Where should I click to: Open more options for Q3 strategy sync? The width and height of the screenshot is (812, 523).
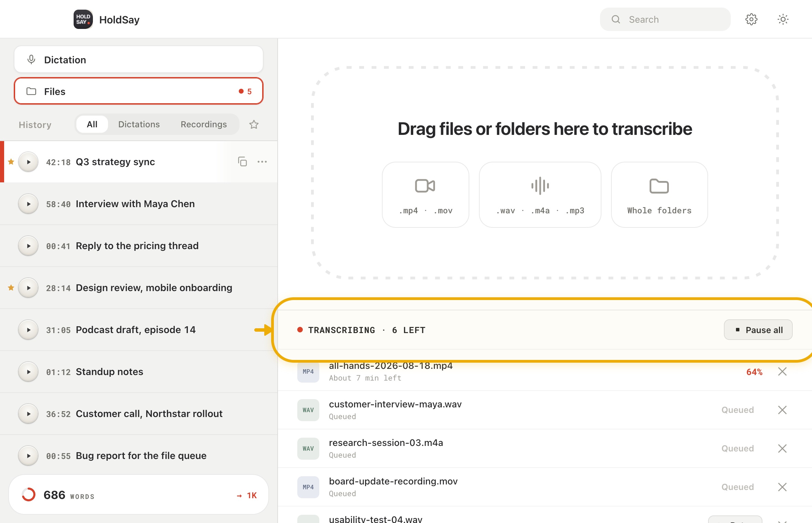coord(262,161)
